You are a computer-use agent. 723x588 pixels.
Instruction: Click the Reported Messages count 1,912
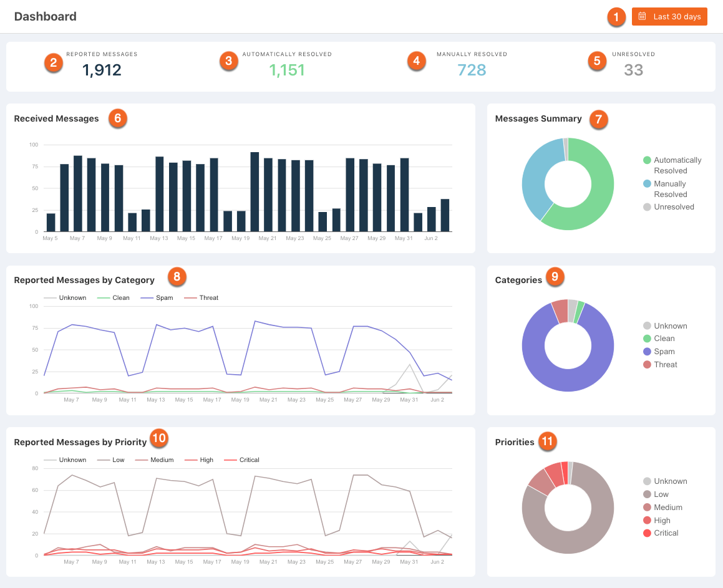point(102,70)
